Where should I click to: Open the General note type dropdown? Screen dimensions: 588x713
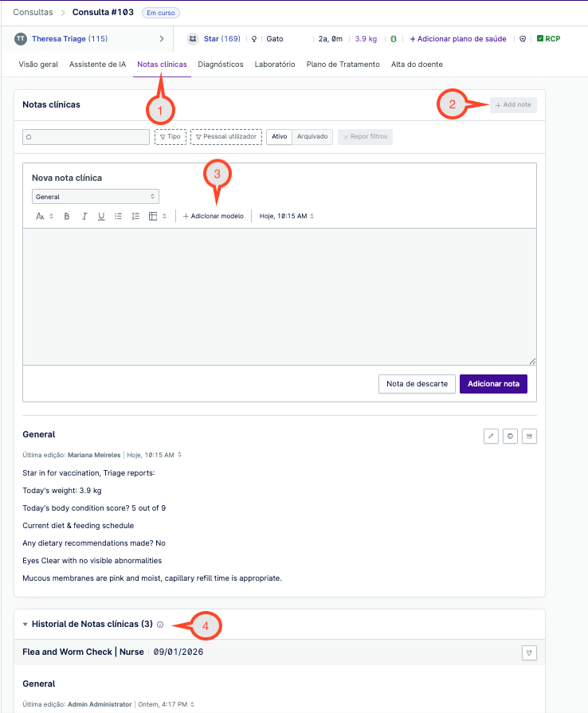click(96, 197)
